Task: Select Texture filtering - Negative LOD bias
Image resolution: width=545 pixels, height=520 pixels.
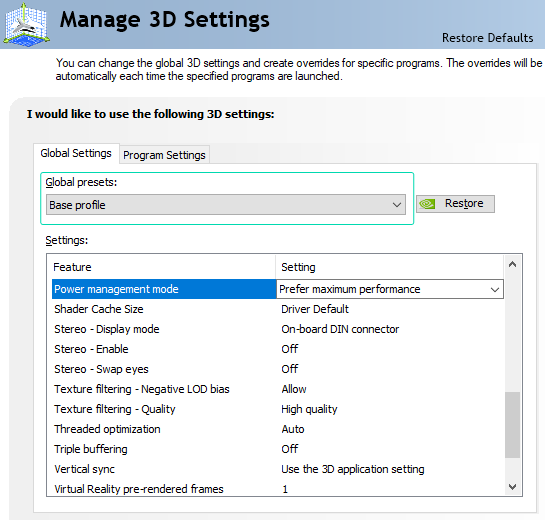Action: coord(142,389)
